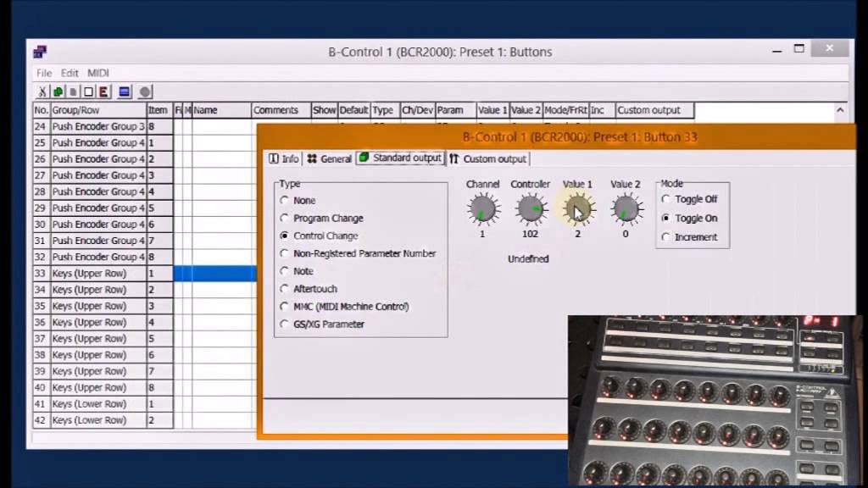Image resolution: width=868 pixels, height=488 pixels.
Task: Select the Aftertouch type option
Action: coord(285,289)
